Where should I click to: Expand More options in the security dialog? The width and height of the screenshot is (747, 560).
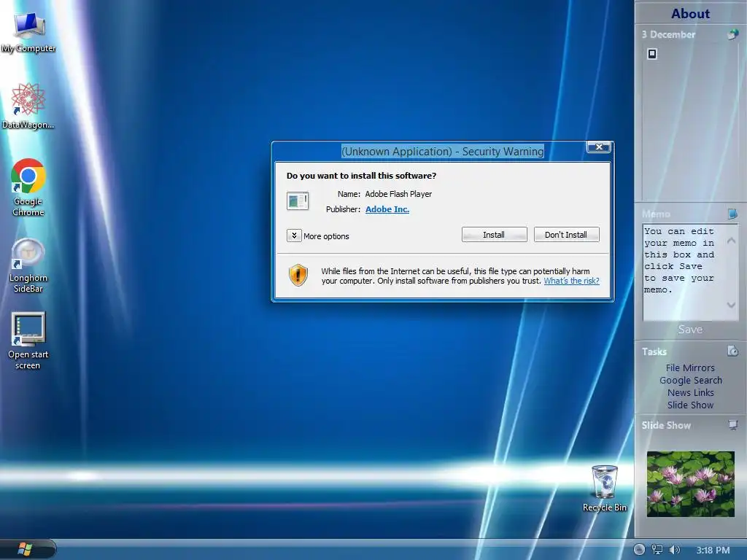(x=294, y=236)
